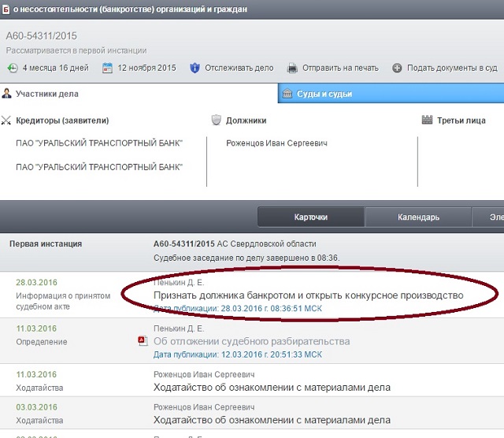
Task: Click the icon next to Третьи лица
Action: point(428,121)
